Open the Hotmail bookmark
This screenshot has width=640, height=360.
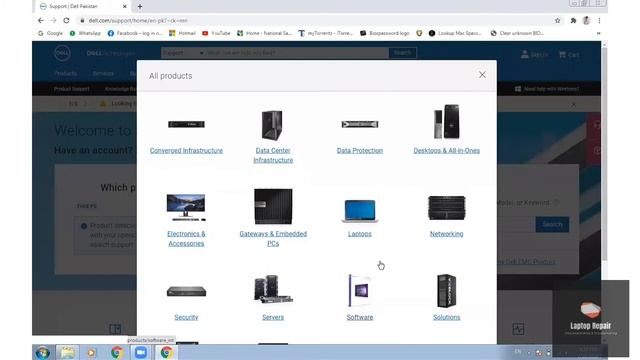(182, 33)
